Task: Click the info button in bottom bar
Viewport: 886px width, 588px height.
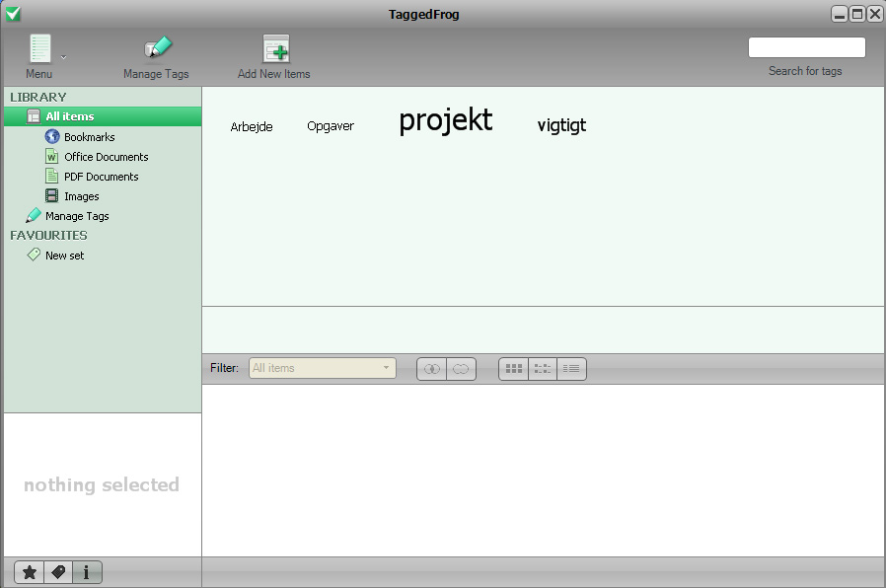Action: 87,572
